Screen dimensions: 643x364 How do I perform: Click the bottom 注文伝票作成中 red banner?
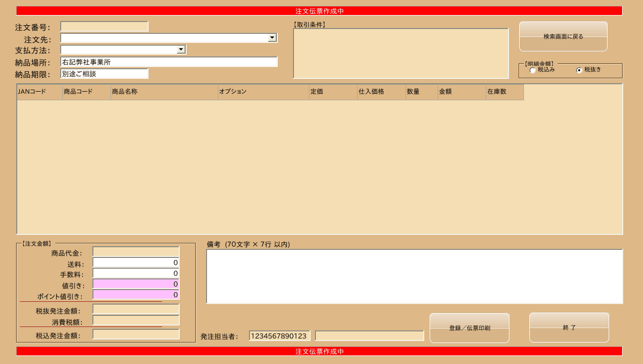(x=320, y=351)
